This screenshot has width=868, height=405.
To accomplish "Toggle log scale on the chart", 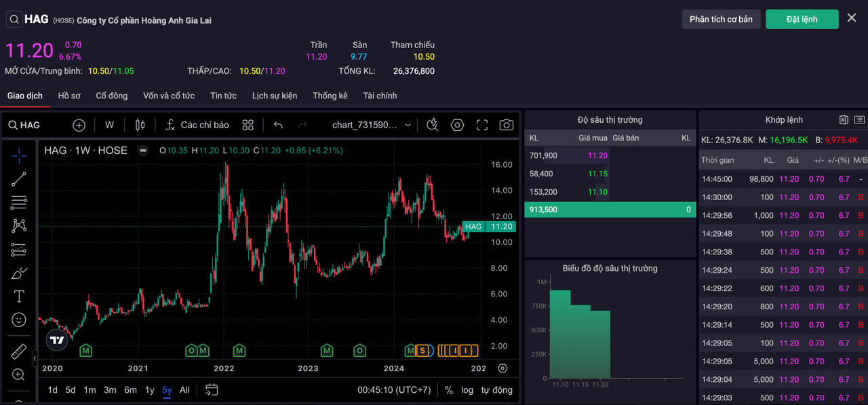I will (x=467, y=390).
